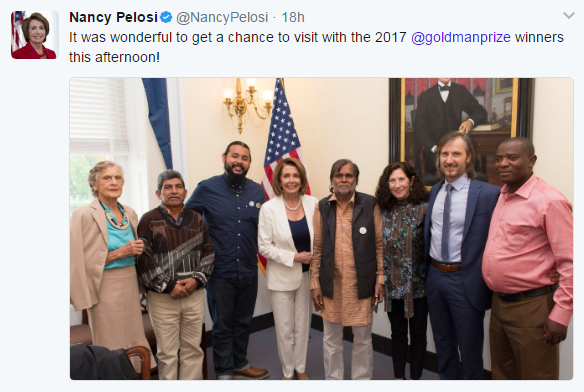
Task: Open the Nancy Pelosi display name
Action: click(114, 17)
